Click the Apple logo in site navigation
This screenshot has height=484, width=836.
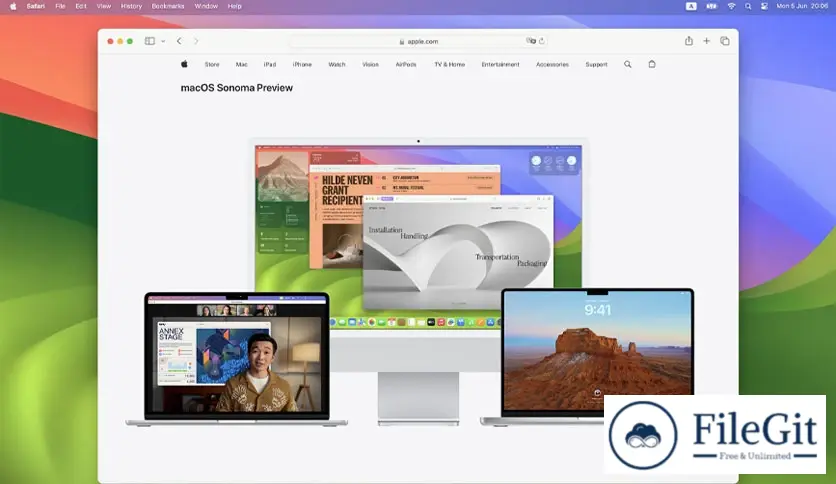pos(184,64)
